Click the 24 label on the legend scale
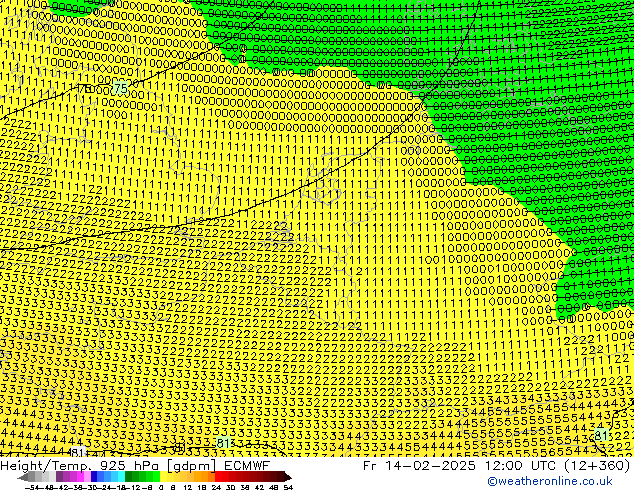The image size is (634, 490). [x=216, y=487]
